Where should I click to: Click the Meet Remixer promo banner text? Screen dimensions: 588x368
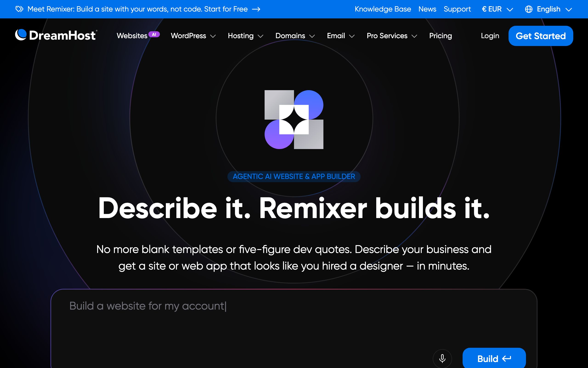pyautogui.click(x=138, y=9)
